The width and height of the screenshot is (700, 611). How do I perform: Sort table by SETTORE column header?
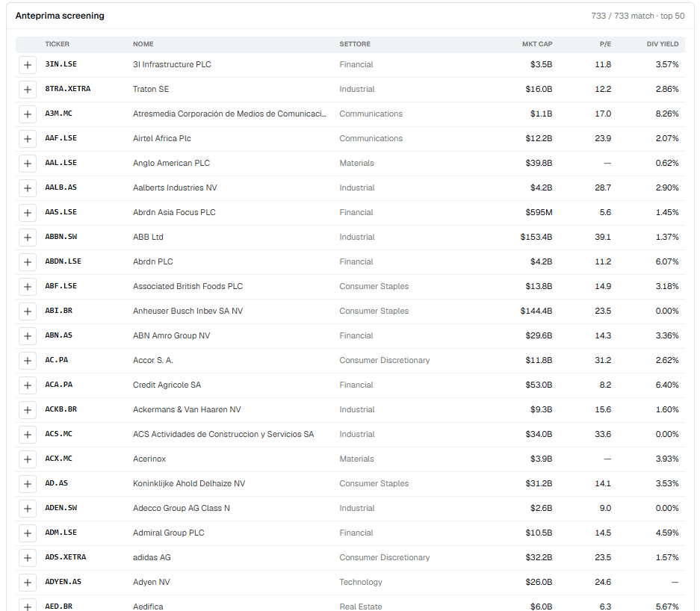click(x=355, y=44)
